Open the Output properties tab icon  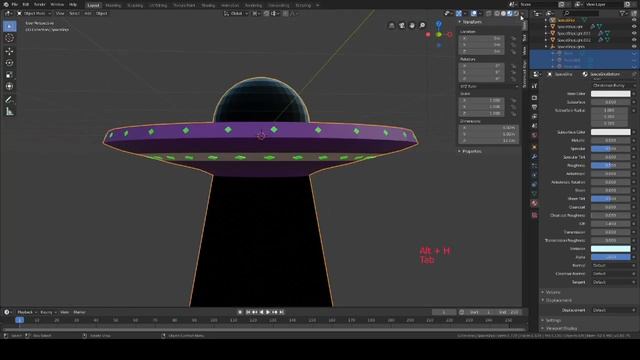534,107
